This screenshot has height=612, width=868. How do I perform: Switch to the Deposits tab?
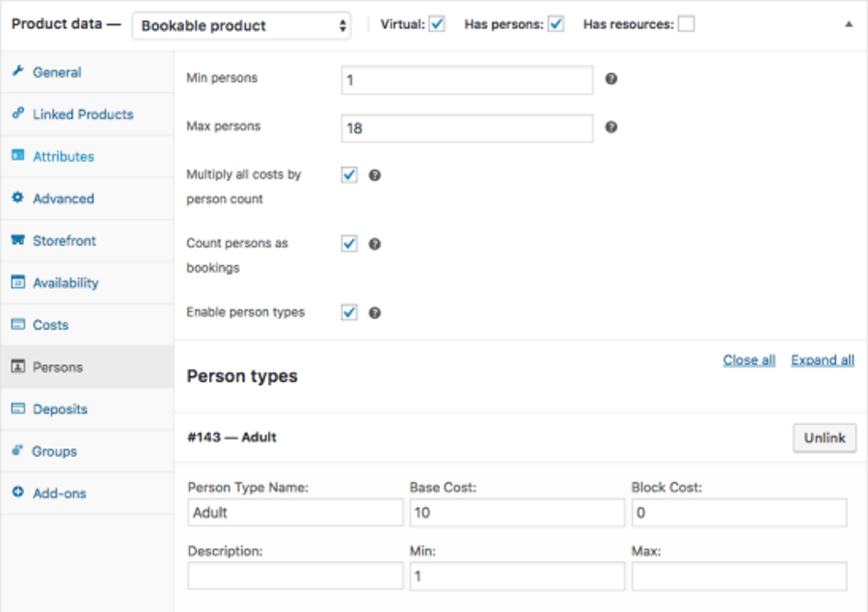point(60,410)
